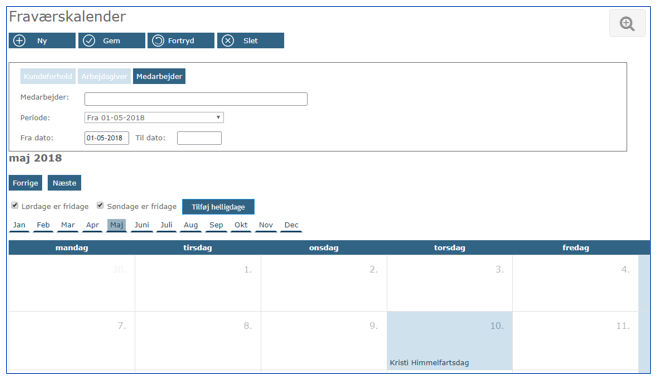Click the maj 2018 heading
This screenshot has height=387, width=660.
point(35,158)
